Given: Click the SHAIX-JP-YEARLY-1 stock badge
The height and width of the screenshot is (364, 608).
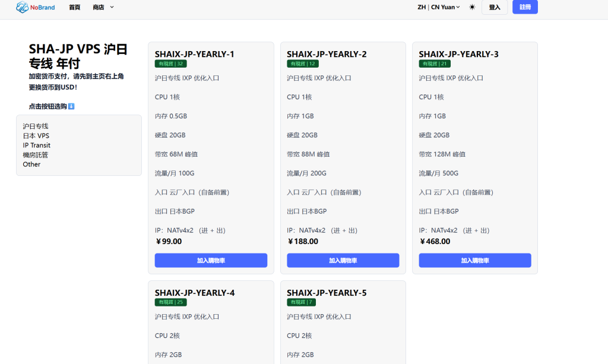Looking at the screenshot, I should click(171, 64).
